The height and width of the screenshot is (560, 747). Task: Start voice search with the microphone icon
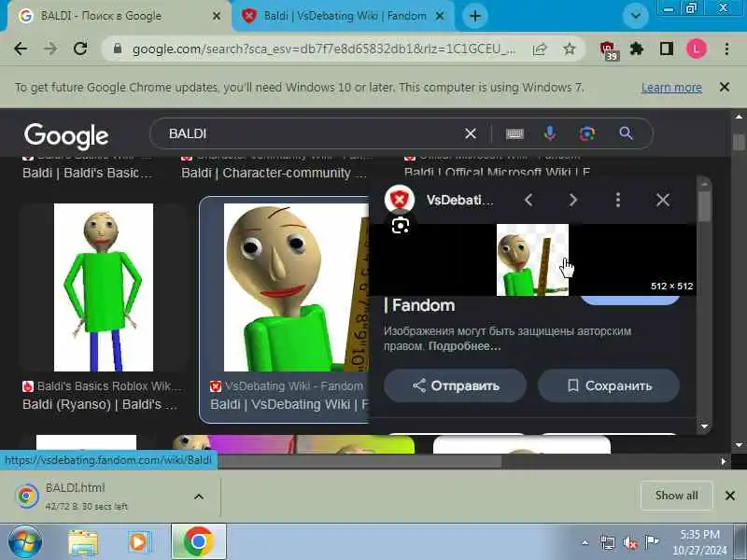pos(550,133)
